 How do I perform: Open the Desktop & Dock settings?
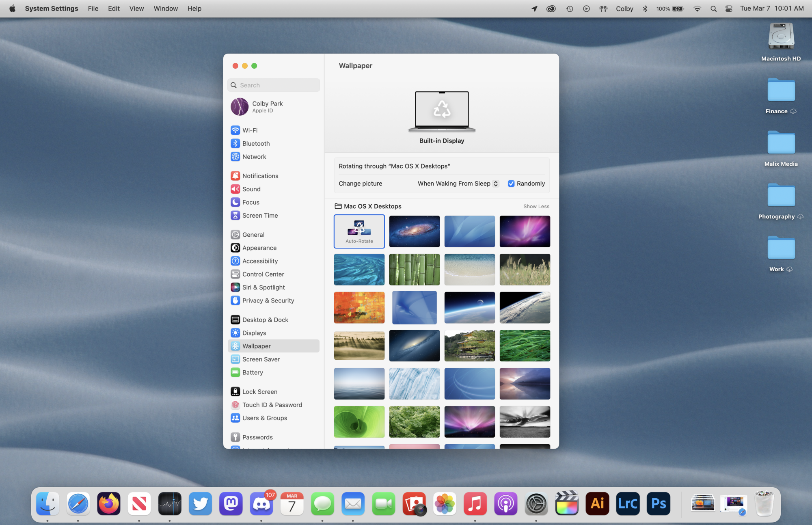click(x=265, y=320)
